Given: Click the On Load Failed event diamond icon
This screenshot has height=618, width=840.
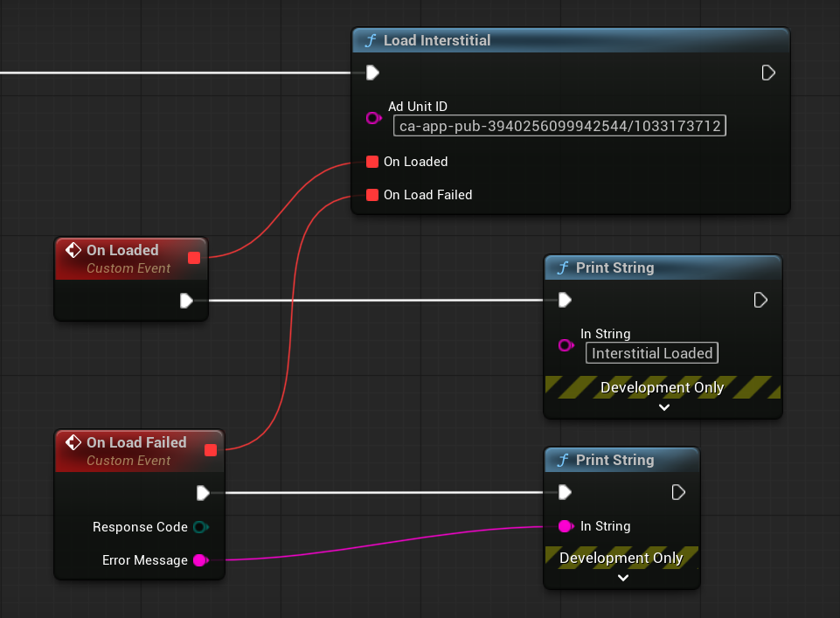Looking at the screenshot, I should (73, 442).
